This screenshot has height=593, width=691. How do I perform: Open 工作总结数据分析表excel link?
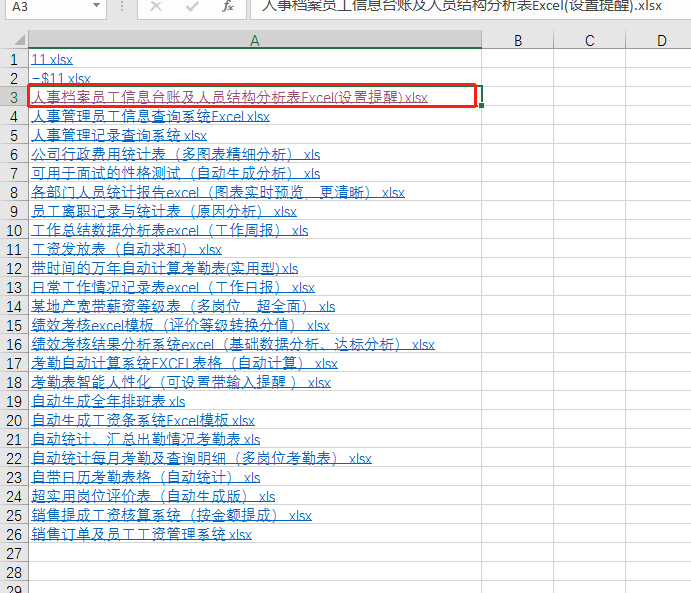[x=170, y=230]
